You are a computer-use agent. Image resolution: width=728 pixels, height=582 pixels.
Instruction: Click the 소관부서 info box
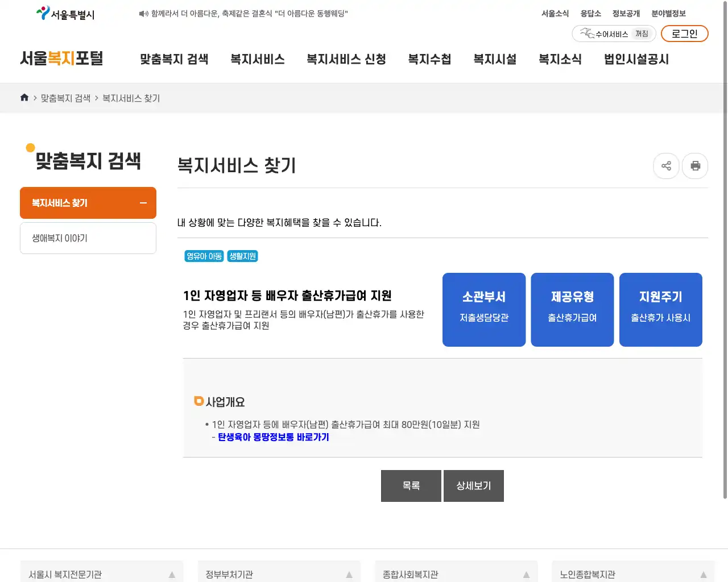point(484,310)
